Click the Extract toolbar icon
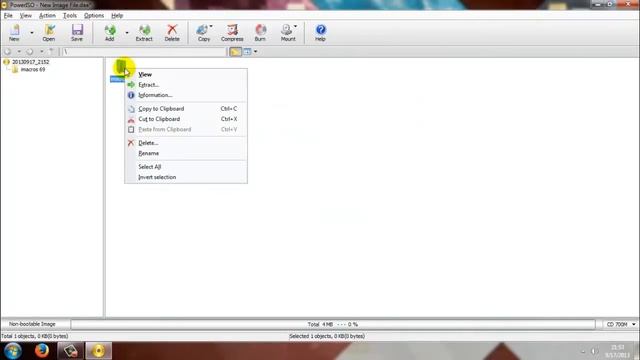 point(144,33)
